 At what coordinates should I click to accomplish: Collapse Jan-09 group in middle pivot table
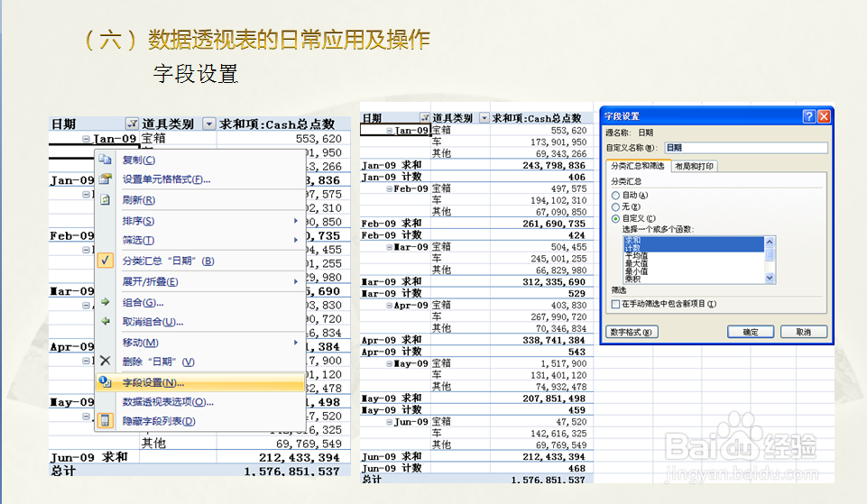click(x=390, y=131)
